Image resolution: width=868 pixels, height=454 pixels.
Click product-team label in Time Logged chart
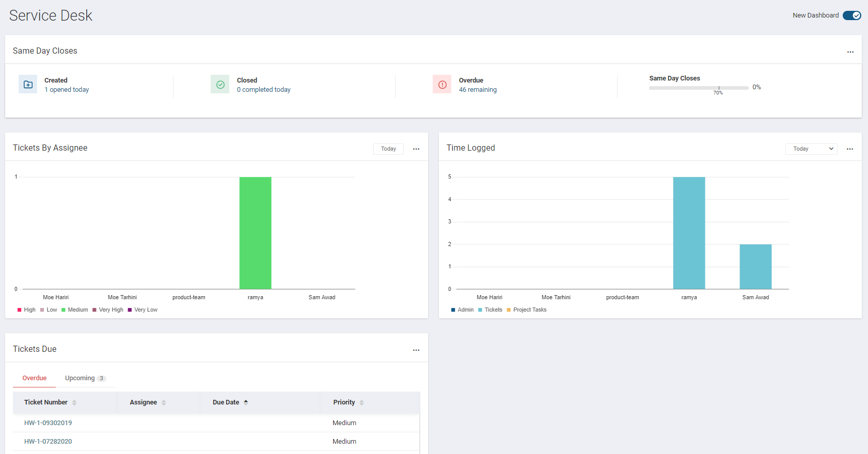click(622, 298)
